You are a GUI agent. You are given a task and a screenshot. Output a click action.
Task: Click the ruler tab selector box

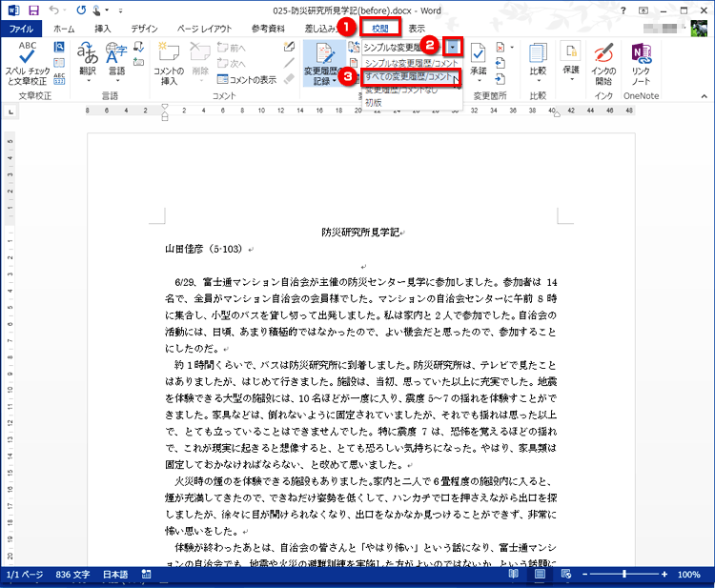10,112
